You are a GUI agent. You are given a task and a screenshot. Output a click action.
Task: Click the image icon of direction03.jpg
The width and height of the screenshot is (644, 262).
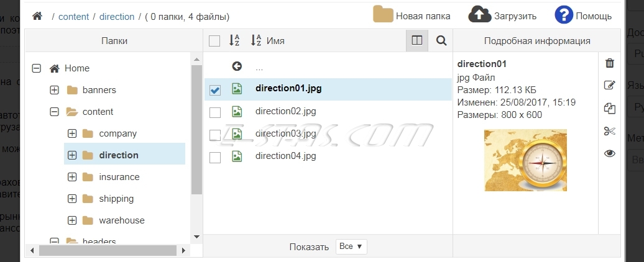click(237, 133)
